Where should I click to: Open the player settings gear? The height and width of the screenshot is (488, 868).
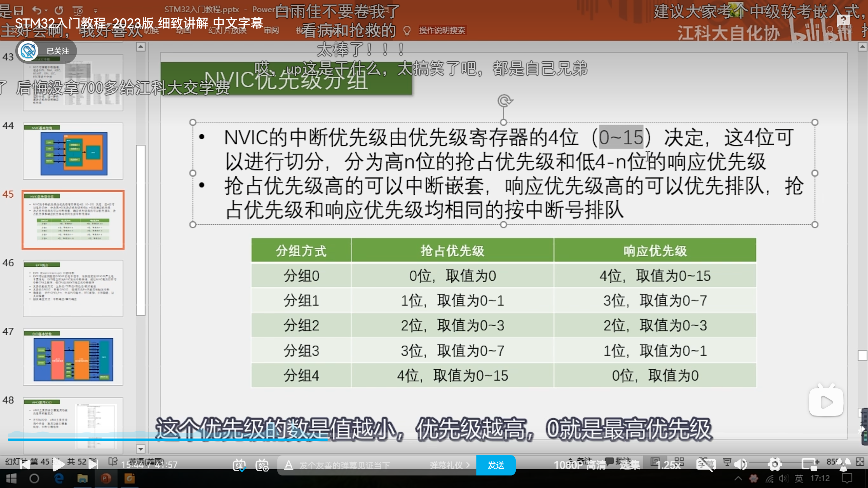pyautogui.click(x=775, y=465)
